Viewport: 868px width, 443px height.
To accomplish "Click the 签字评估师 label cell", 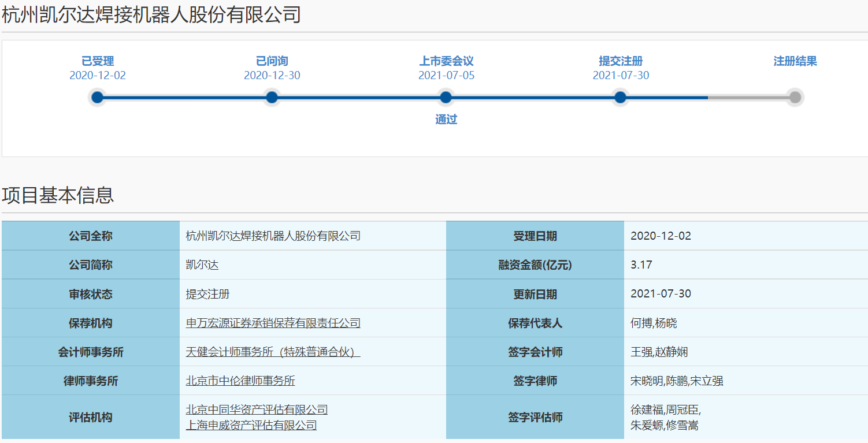I will pos(535,416).
